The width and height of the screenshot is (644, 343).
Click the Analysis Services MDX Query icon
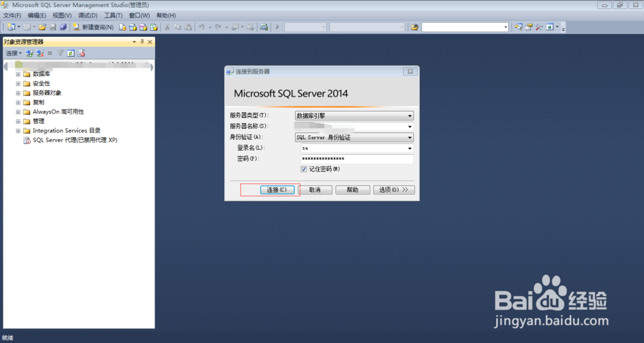pyautogui.click(x=133, y=27)
